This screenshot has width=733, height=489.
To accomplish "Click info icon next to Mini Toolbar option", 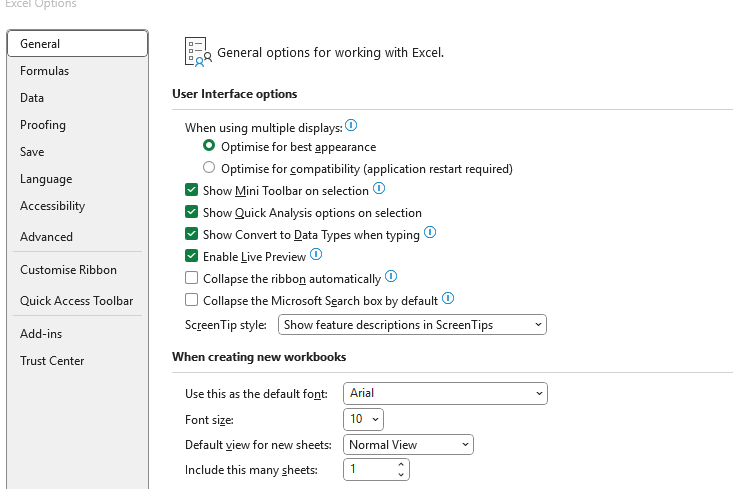I will (379, 189).
